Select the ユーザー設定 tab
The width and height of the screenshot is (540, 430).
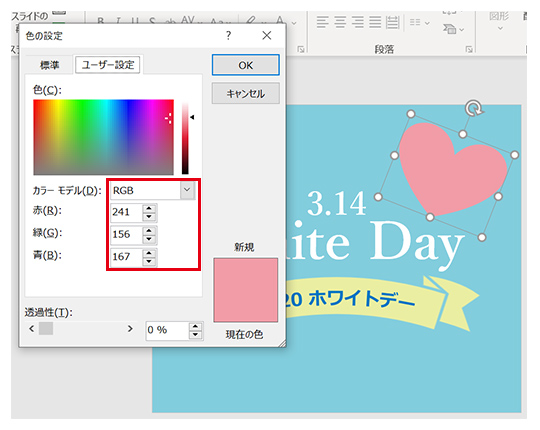108,65
